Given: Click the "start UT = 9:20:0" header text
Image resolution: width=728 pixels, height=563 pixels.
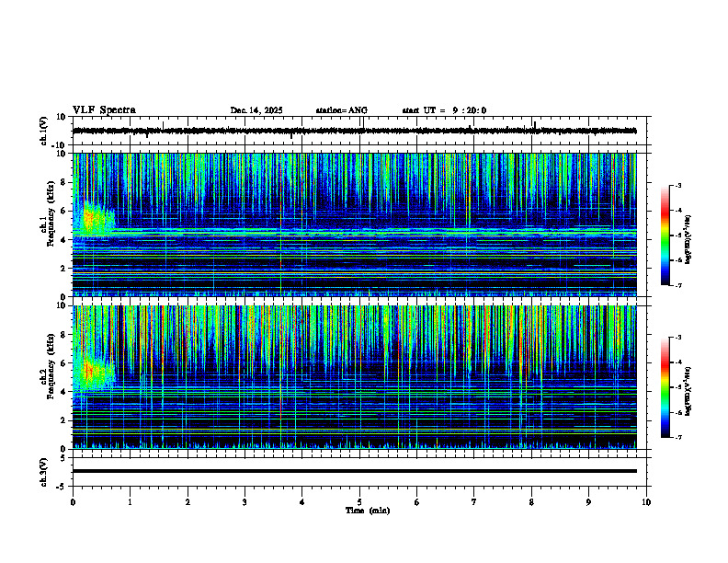Looking at the screenshot, I should point(444,110).
